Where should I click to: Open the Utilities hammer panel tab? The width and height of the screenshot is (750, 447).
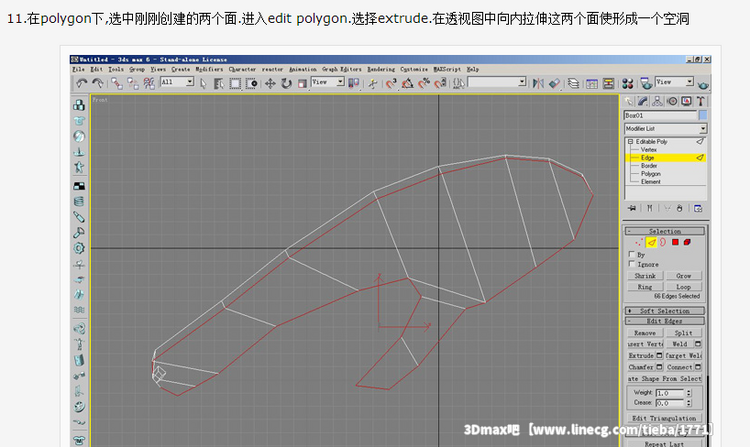(x=701, y=101)
